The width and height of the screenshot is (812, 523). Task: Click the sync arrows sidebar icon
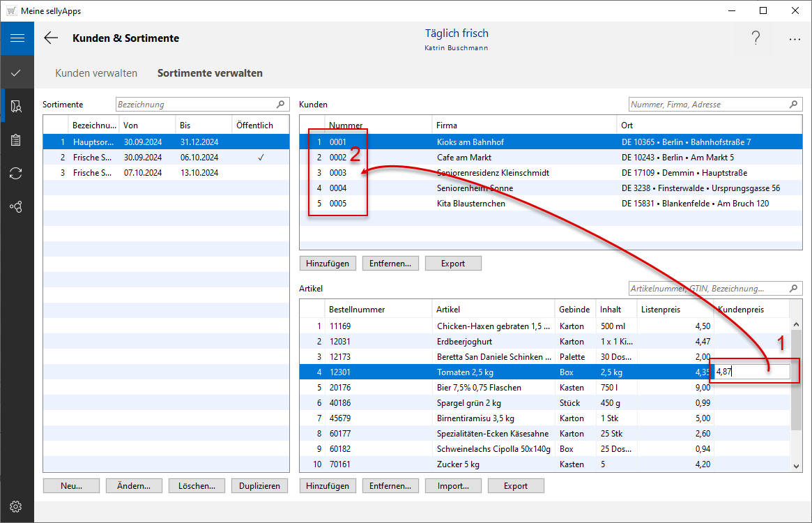[17, 174]
